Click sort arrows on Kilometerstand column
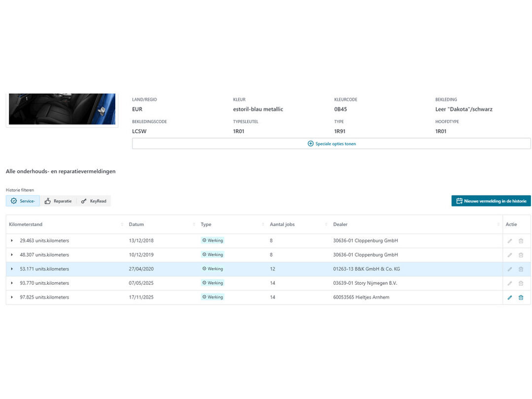Screen dimensions: 532x399 pos(122,225)
